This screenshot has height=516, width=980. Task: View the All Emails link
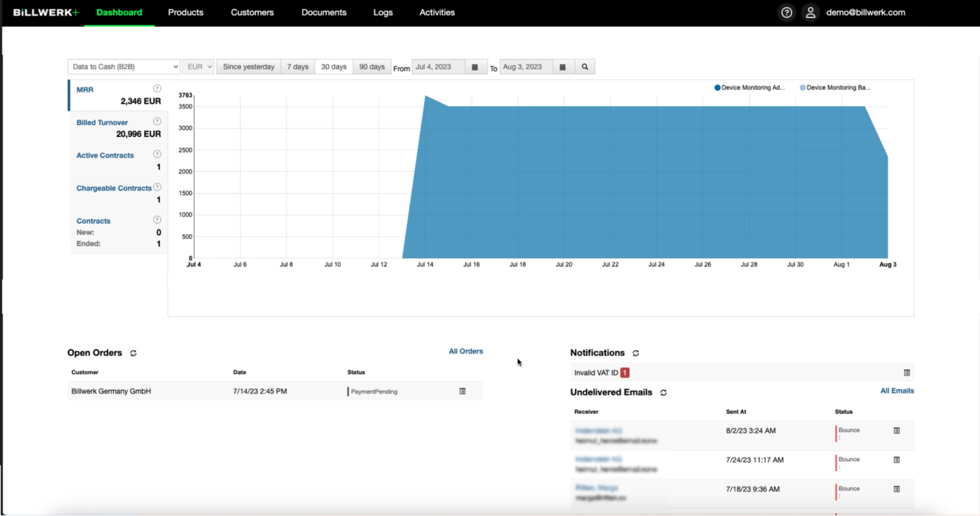tap(896, 391)
